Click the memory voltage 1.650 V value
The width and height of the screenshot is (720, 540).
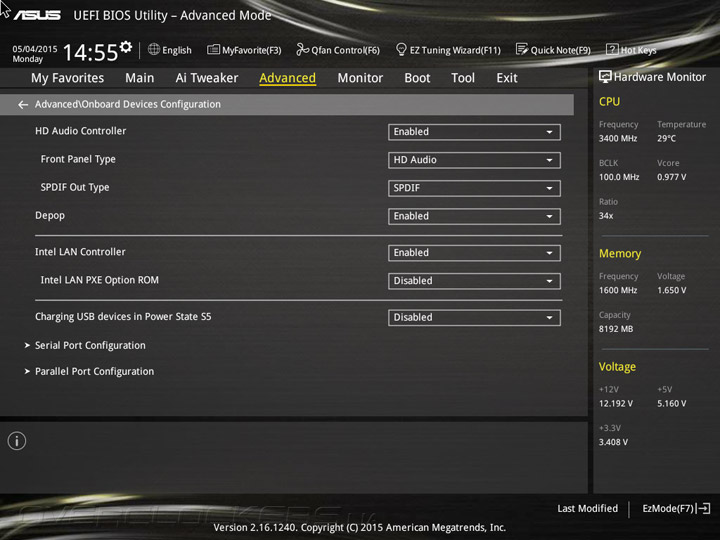click(671, 290)
